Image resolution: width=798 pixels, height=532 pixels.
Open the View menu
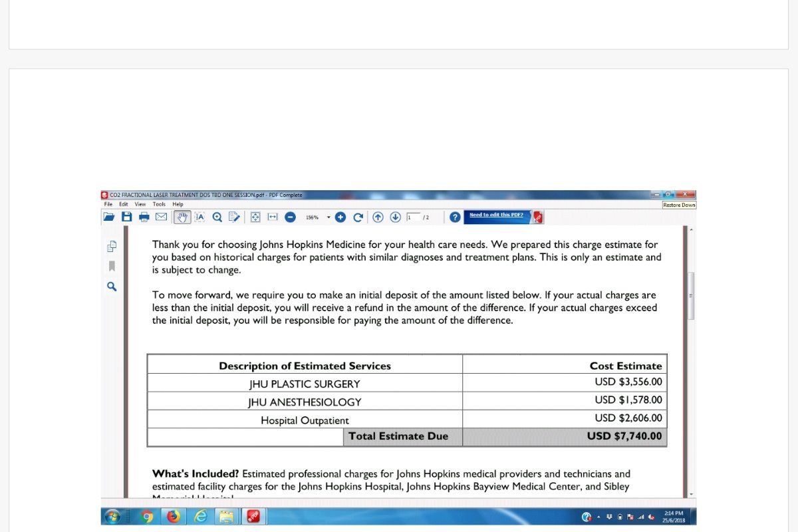140,204
